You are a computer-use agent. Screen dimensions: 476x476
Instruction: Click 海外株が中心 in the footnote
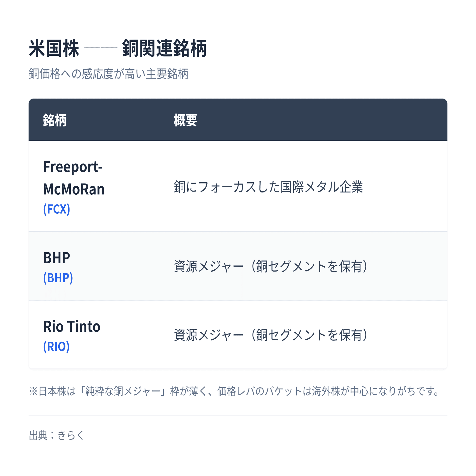[340, 391]
